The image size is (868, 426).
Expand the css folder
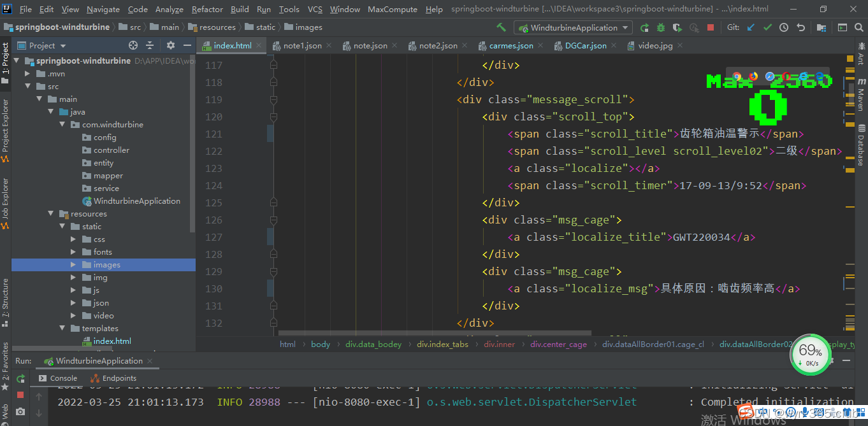[73, 239]
